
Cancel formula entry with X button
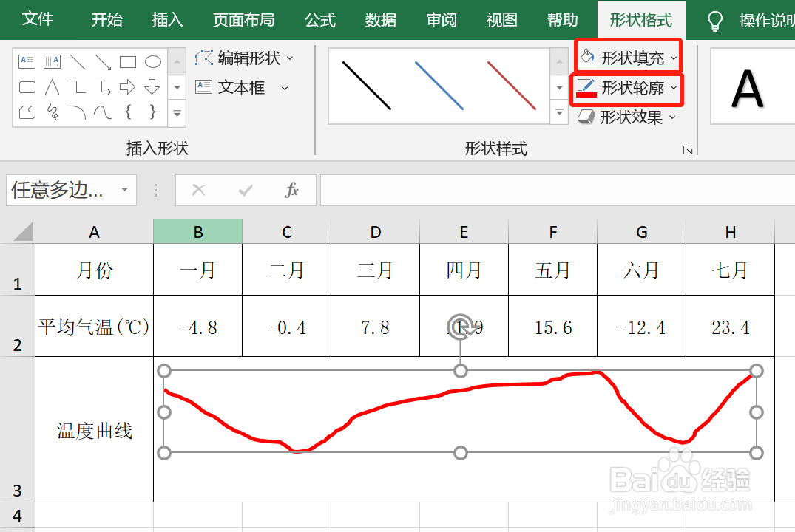pyautogui.click(x=199, y=190)
